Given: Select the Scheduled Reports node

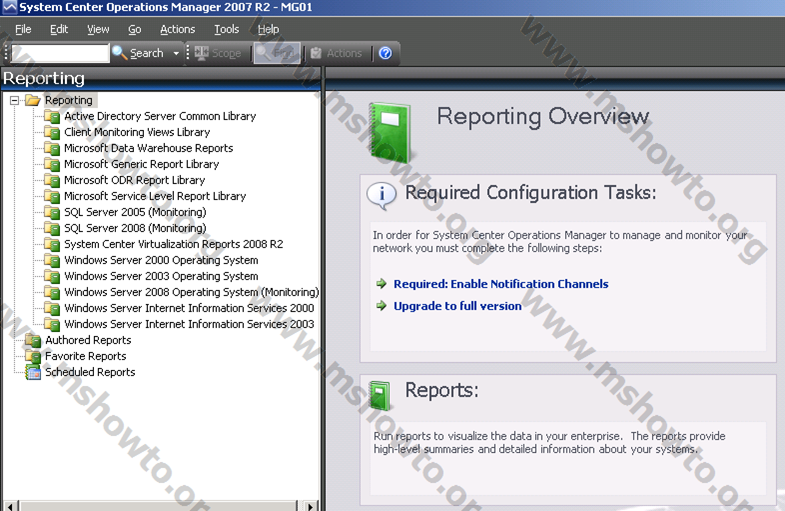Looking at the screenshot, I should coord(90,372).
